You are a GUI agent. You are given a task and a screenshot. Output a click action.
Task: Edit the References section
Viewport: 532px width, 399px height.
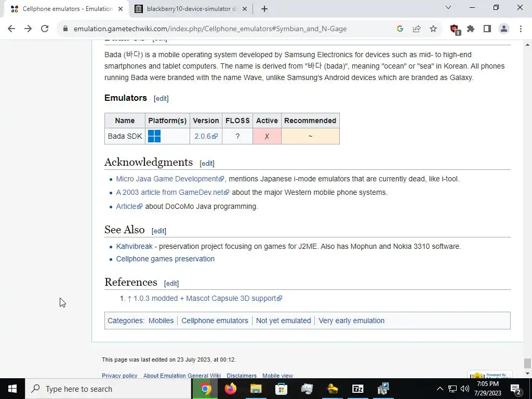(171, 283)
